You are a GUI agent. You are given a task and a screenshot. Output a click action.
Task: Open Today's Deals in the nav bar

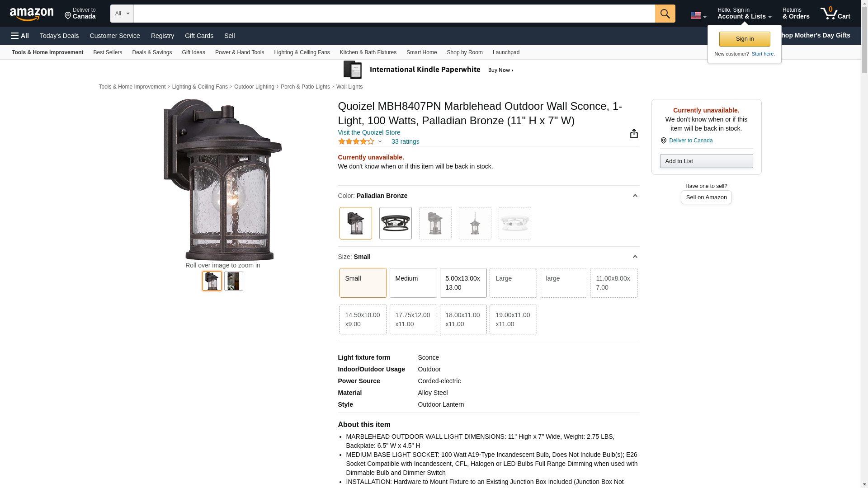coord(59,36)
